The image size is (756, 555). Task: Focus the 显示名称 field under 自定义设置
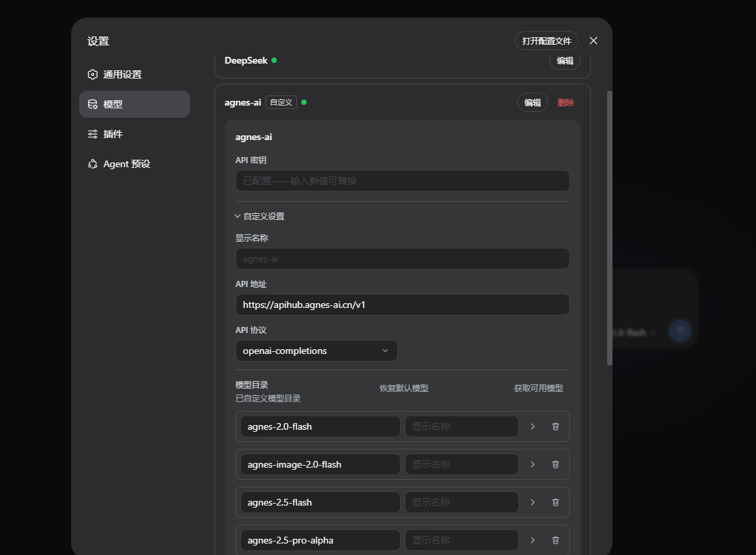tap(402, 259)
